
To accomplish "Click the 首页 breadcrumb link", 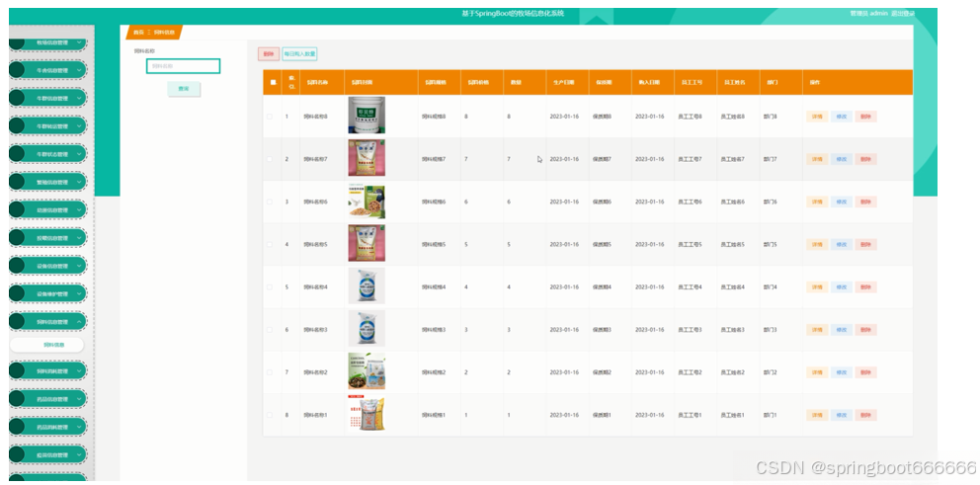I will click(x=138, y=32).
